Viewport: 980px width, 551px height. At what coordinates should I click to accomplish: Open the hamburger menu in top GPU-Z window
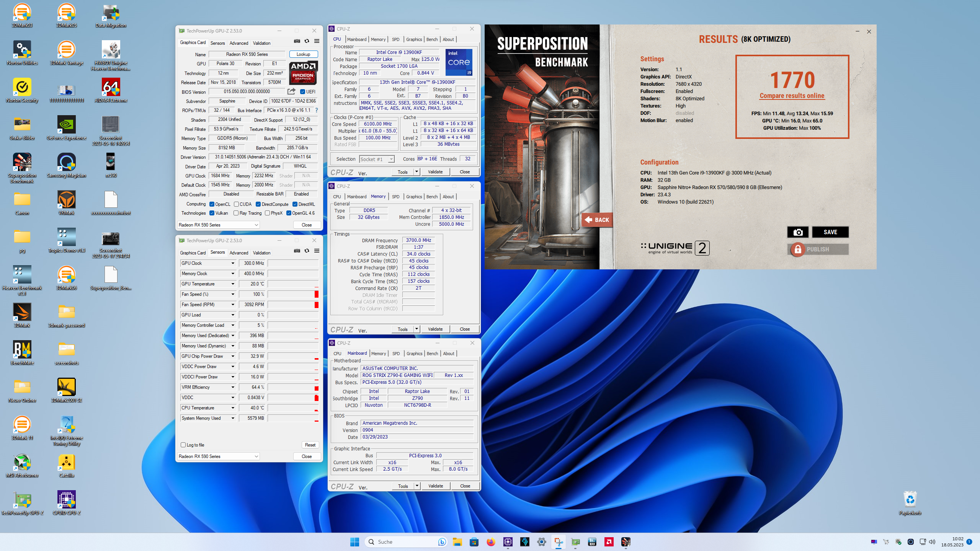317,41
